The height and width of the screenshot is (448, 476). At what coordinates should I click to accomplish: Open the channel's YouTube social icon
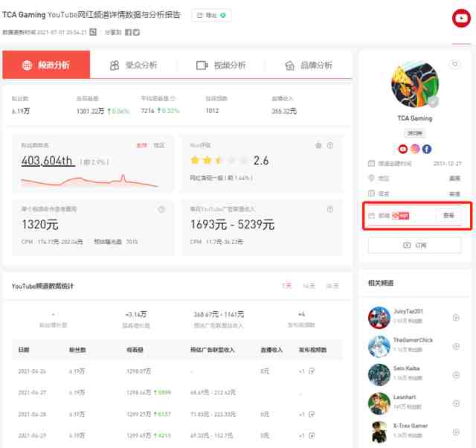403,149
